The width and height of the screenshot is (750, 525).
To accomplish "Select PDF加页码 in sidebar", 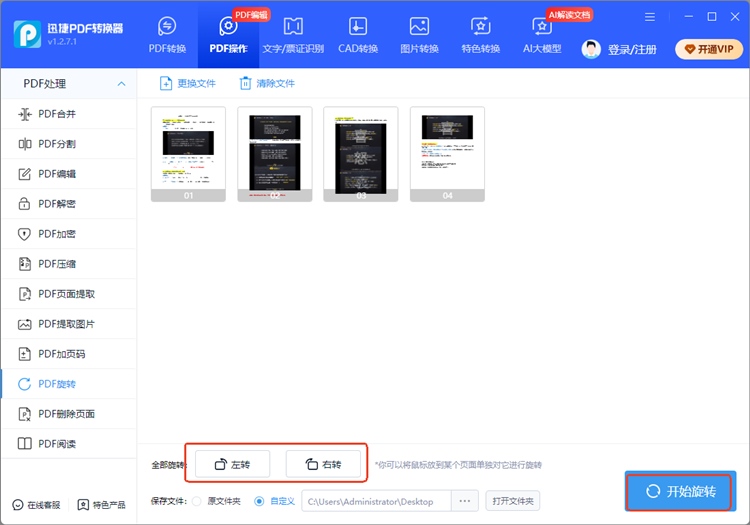I will 69,354.
